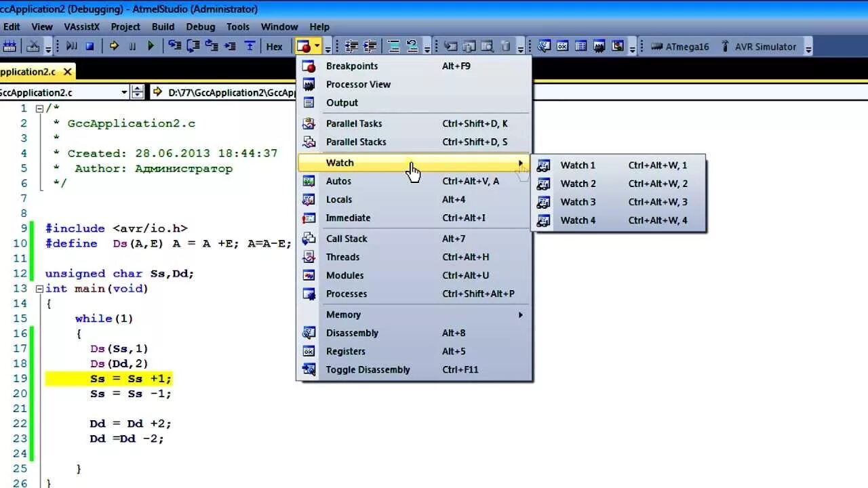Open the Window menu

tap(279, 27)
